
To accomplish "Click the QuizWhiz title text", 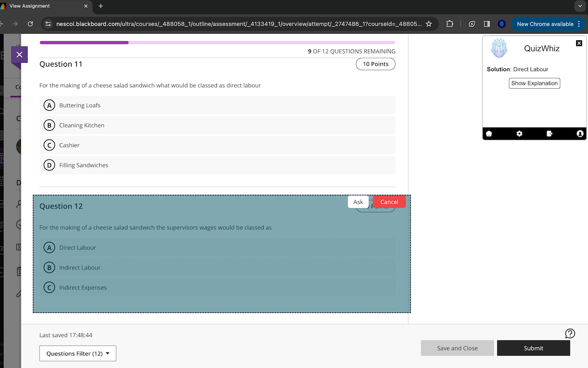I will 542,48.
